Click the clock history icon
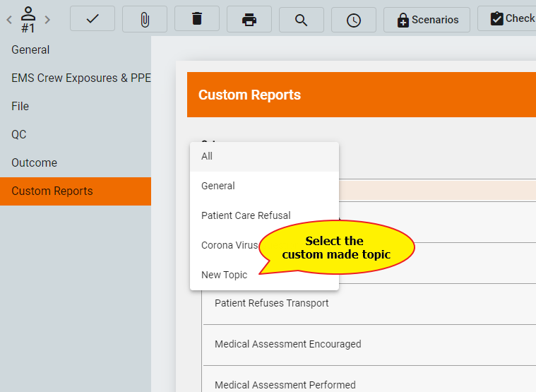536x392 pixels. 354,19
